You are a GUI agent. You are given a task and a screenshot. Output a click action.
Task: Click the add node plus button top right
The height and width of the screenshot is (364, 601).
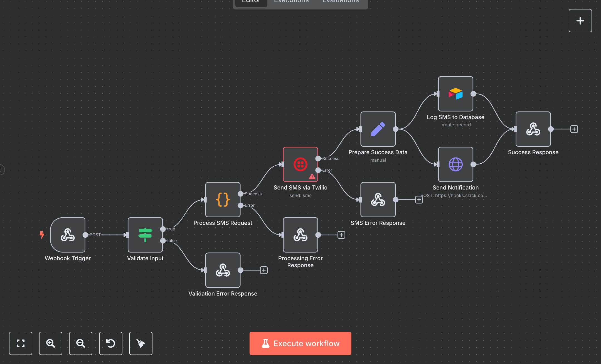pyautogui.click(x=580, y=20)
